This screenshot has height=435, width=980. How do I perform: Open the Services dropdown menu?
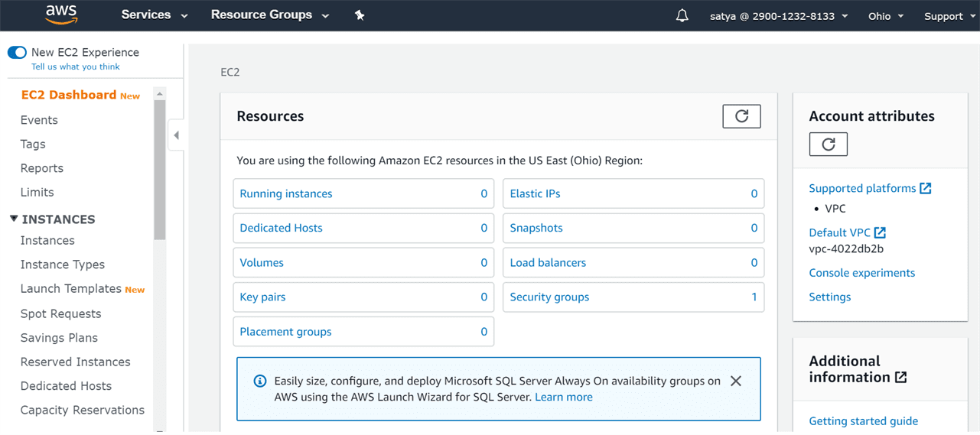pos(154,15)
